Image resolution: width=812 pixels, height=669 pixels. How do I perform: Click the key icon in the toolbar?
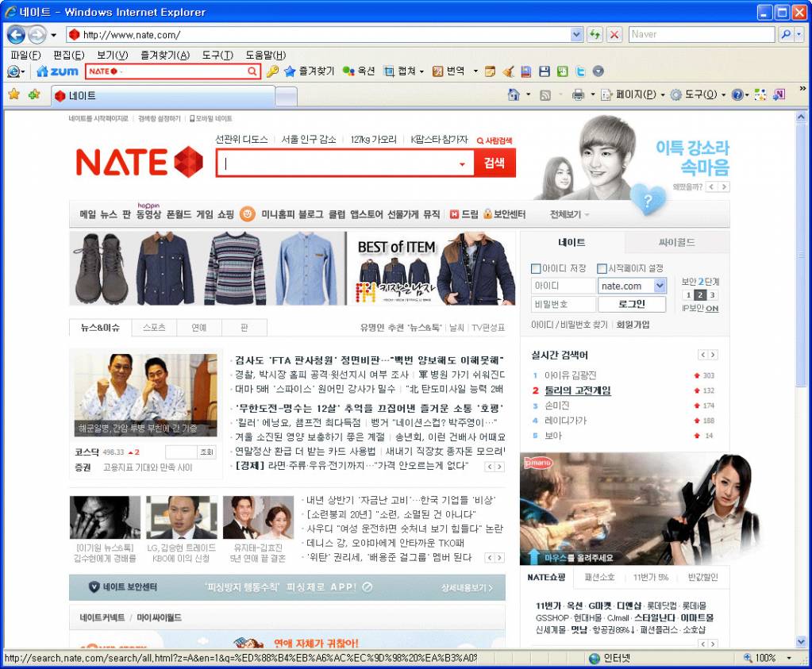[x=272, y=71]
